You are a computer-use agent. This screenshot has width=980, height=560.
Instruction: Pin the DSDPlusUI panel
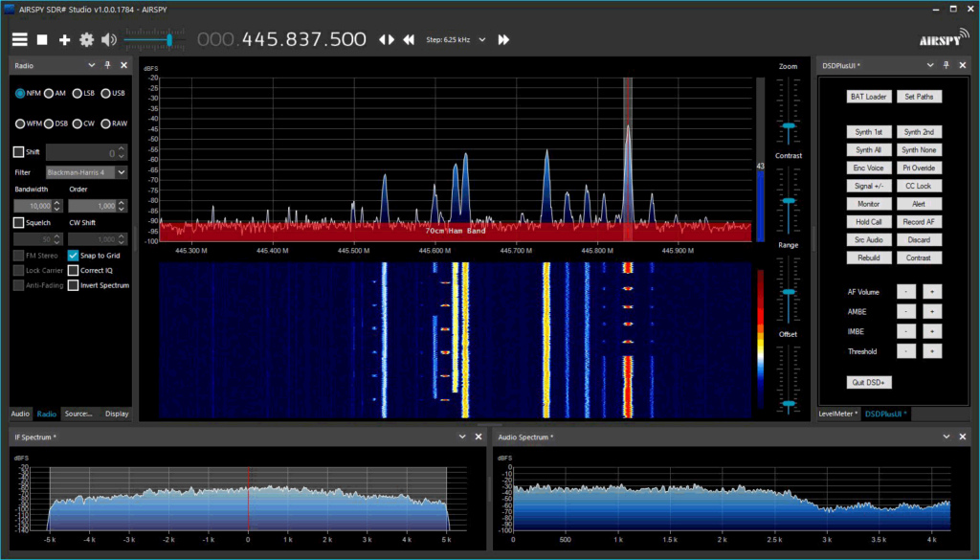[x=947, y=65]
